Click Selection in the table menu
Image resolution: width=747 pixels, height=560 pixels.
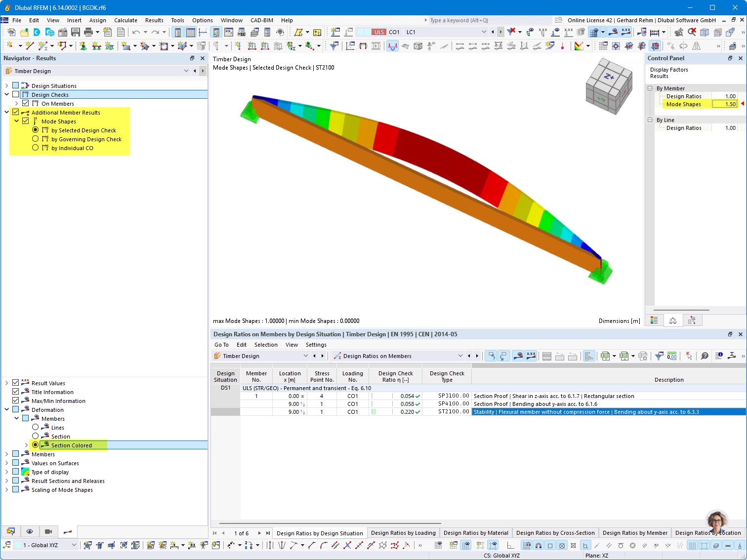point(266,345)
